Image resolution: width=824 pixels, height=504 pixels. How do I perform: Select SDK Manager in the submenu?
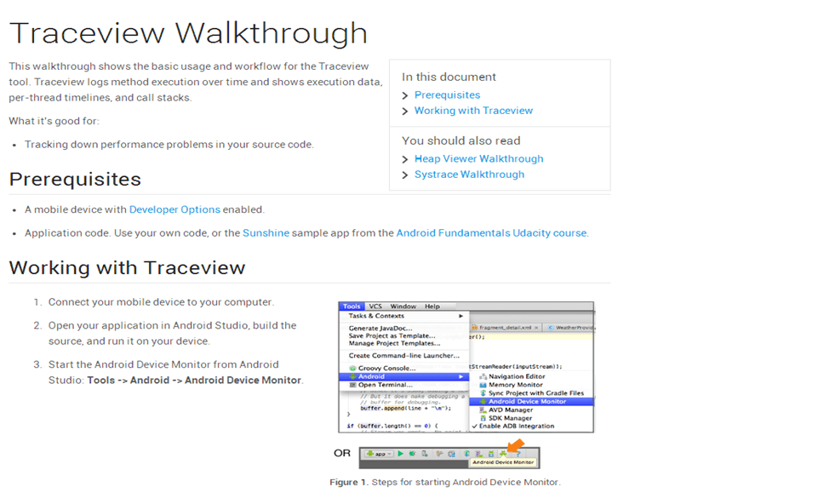pos(510,418)
